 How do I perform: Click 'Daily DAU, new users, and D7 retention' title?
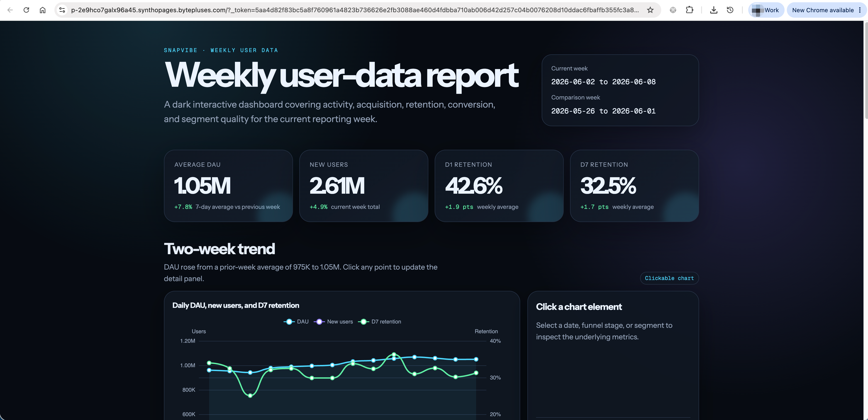coord(236,306)
